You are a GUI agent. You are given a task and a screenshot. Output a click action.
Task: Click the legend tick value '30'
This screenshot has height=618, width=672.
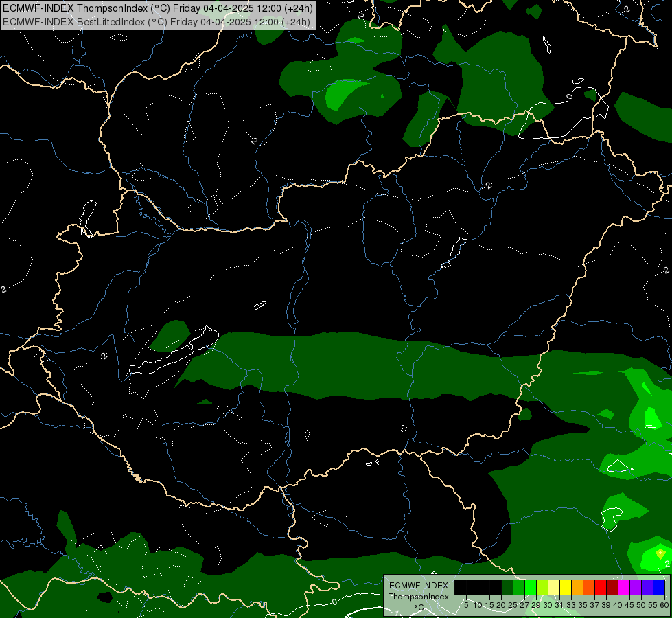click(x=548, y=605)
